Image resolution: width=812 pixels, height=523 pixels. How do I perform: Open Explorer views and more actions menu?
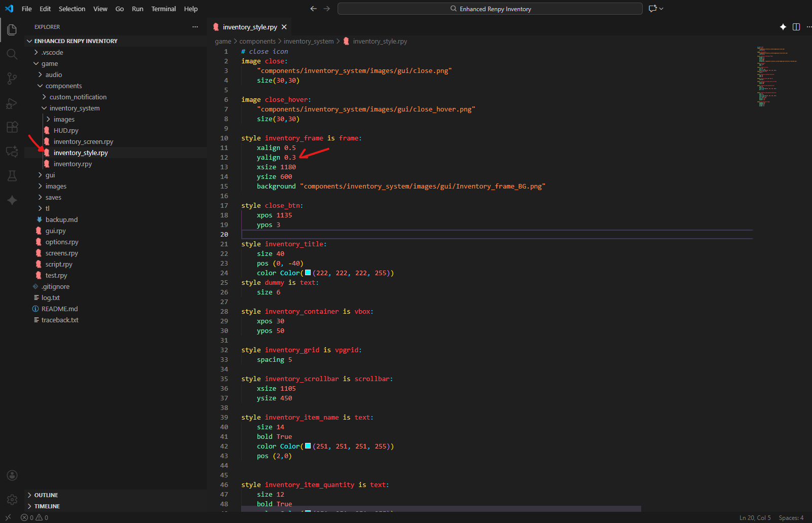tap(195, 27)
